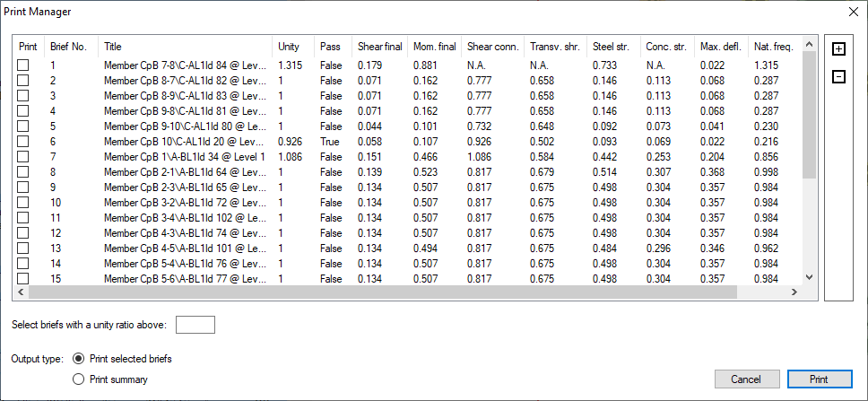The height and width of the screenshot is (401, 868).
Task: Select the Print selected briefs option
Action: 78,359
